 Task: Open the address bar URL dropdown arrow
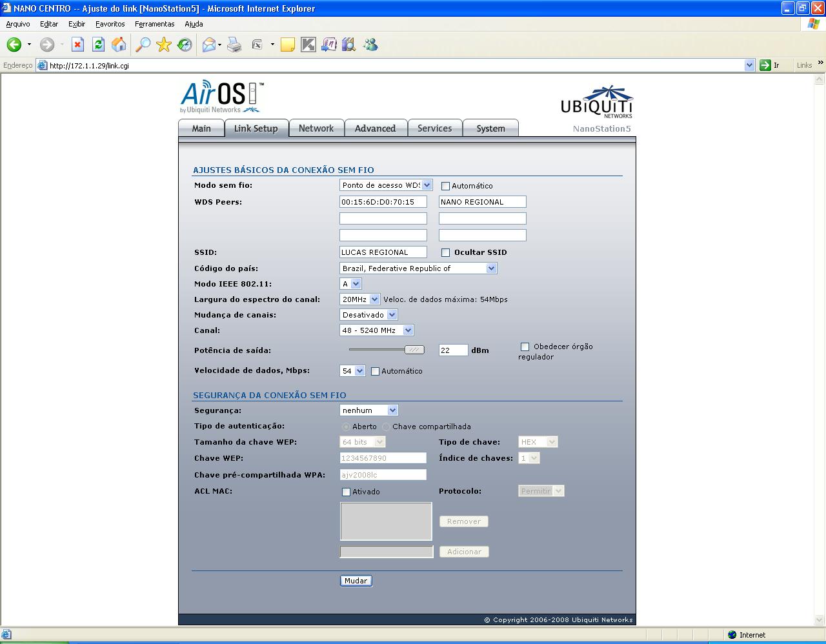coord(749,65)
